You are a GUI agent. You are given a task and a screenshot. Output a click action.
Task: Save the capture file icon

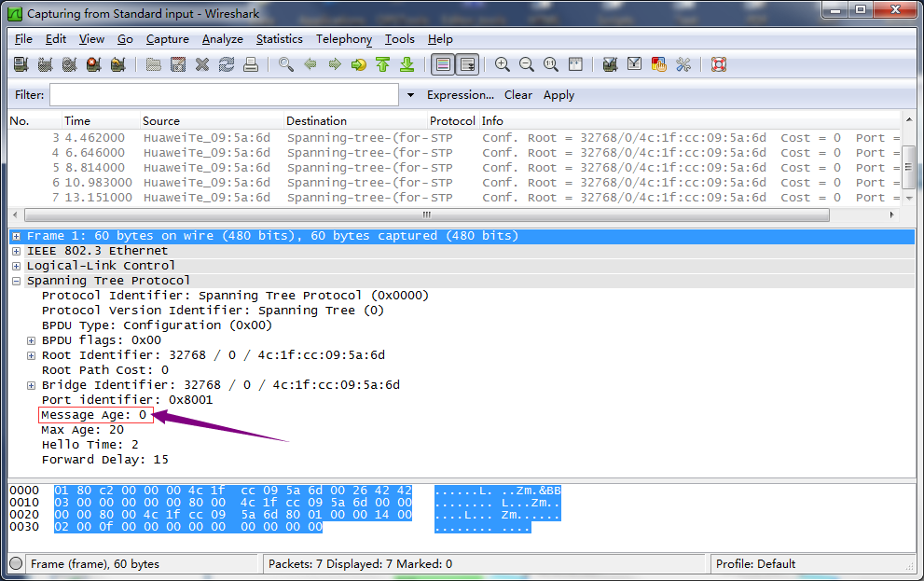(178, 64)
